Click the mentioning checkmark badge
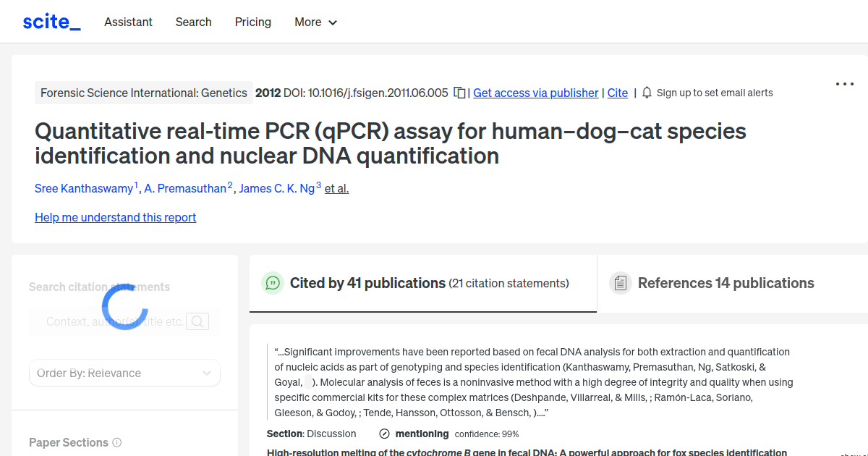Viewport: 868px width, 456px height. point(383,434)
